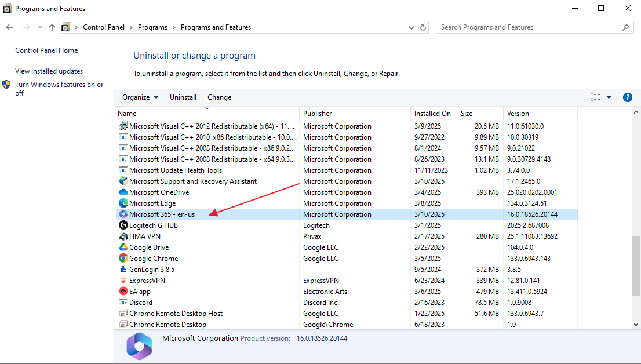The image size is (641, 364).
Task: Click the EA app icon
Action: click(x=123, y=292)
